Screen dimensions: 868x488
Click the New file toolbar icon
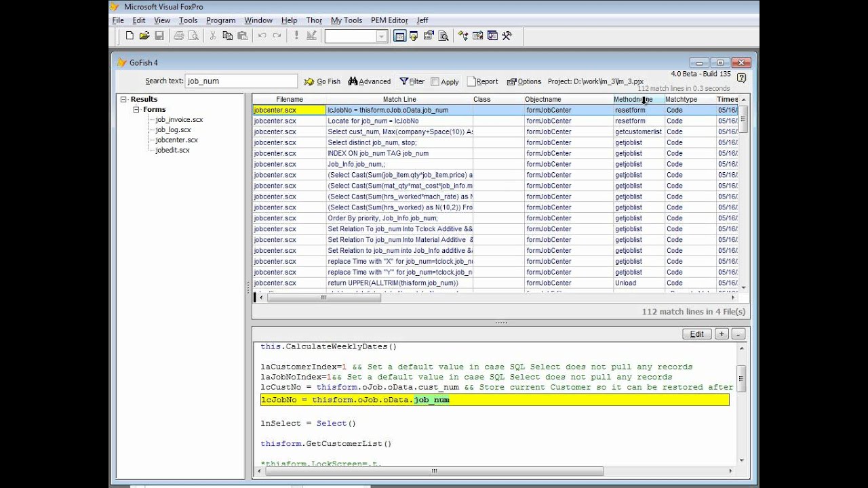pyautogui.click(x=130, y=36)
